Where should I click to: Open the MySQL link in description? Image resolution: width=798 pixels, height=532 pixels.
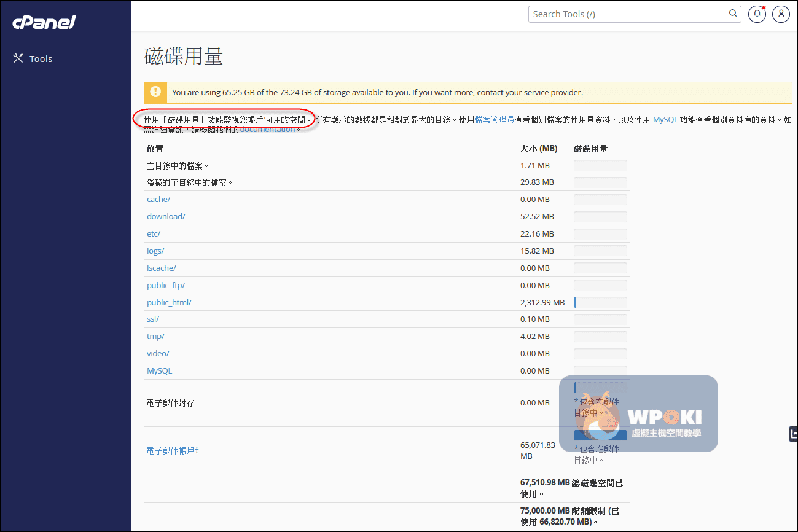tap(665, 120)
